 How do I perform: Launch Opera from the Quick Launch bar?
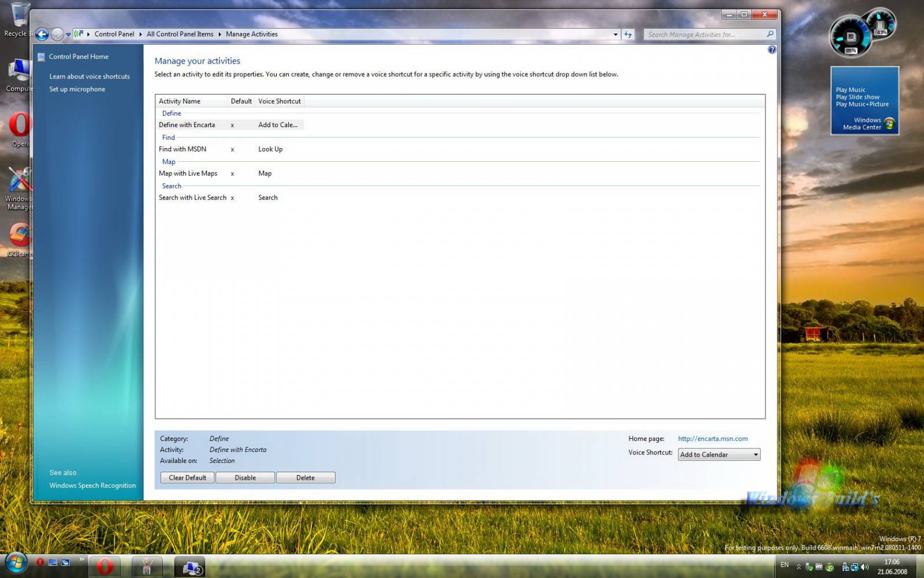click(40, 562)
